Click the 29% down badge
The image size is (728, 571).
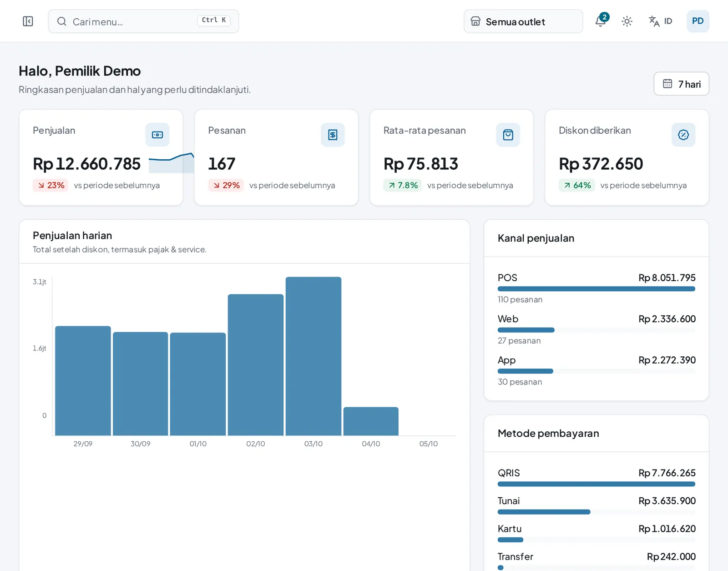click(x=226, y=185)
